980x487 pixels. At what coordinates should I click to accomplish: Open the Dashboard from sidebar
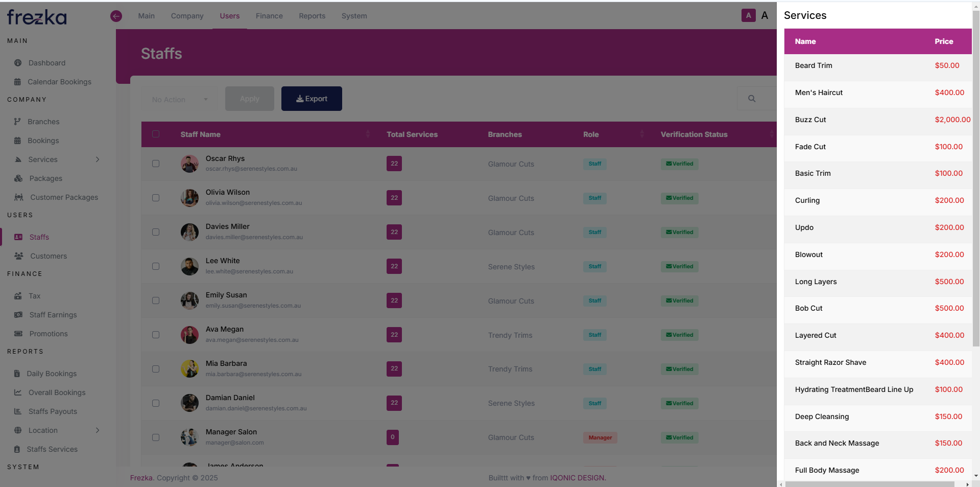click(x=46, y=62)
